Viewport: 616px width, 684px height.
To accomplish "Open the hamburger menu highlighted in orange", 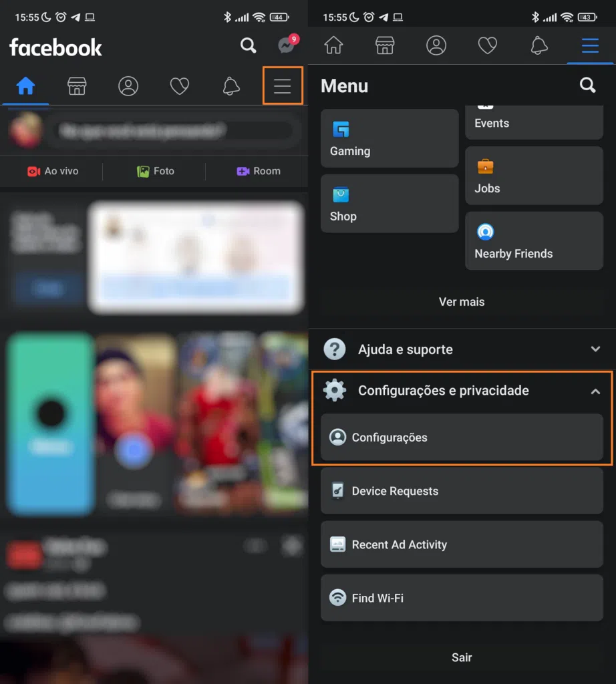I will 283,86.
